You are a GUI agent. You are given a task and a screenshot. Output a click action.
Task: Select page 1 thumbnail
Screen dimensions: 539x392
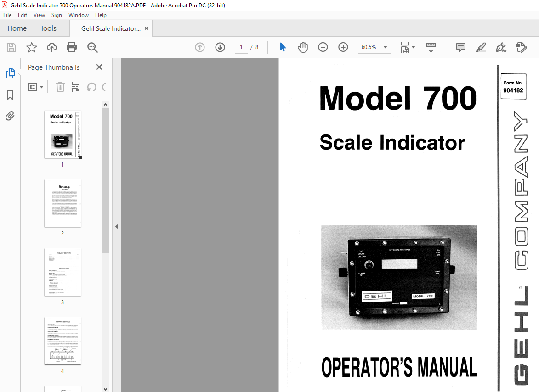coord(62,134)
